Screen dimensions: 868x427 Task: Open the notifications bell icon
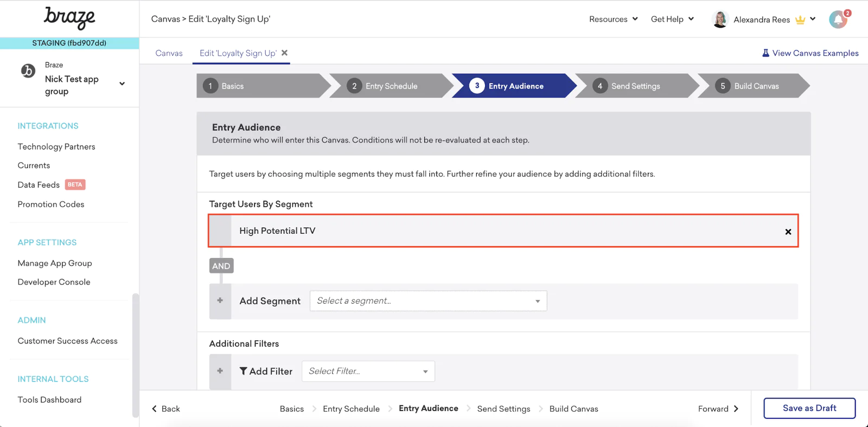[838, 20]
